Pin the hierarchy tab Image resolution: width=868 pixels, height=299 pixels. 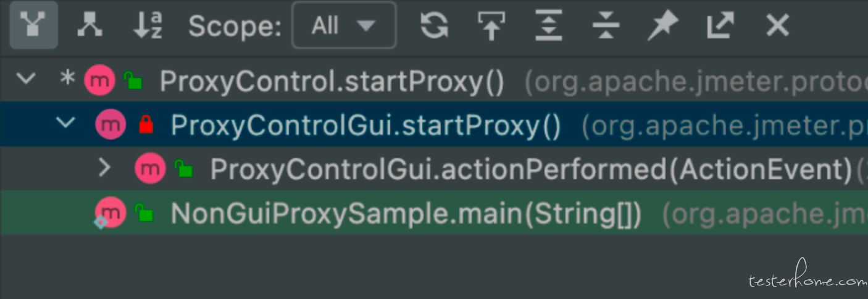click(663, 26)
